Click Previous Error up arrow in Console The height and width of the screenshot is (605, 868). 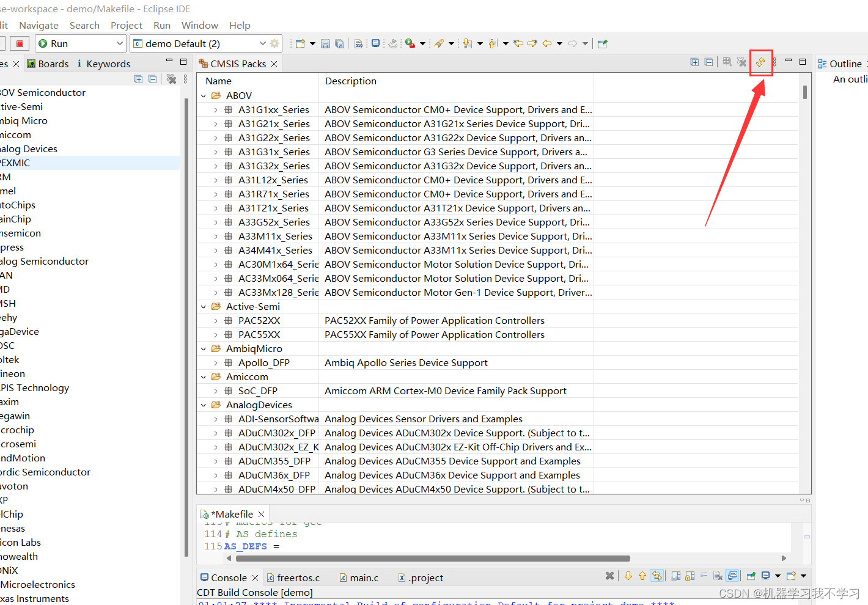click(x=642, y=576)
